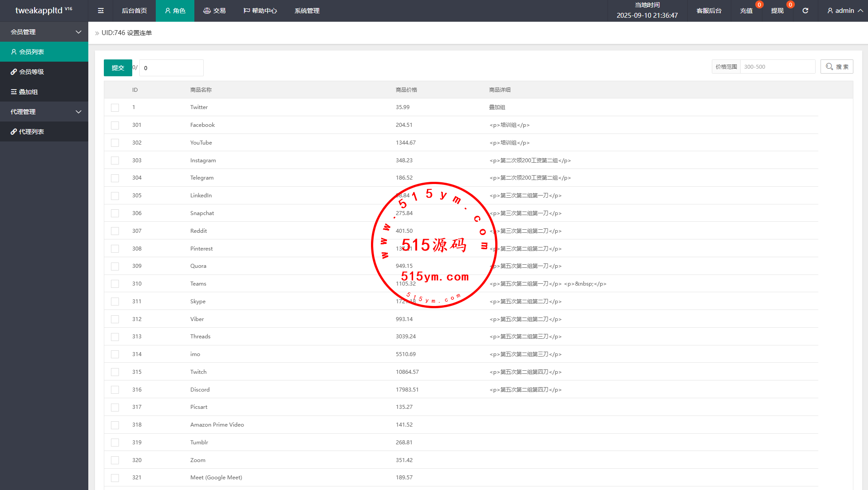Open 叠加组 stack group sidebar item
The height and width of the screenshot is (490, 868).
44,92
